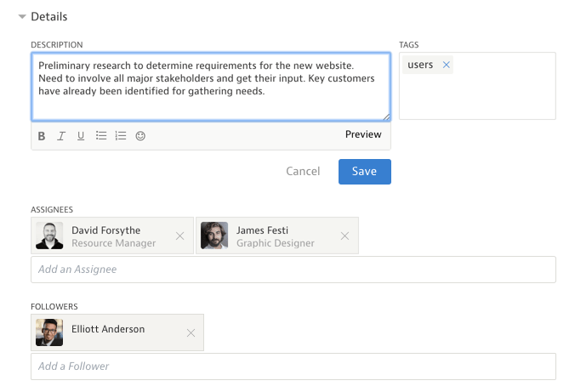Collapse the Details section
This screenshot has width=575, height=392.
click(22, 17)
